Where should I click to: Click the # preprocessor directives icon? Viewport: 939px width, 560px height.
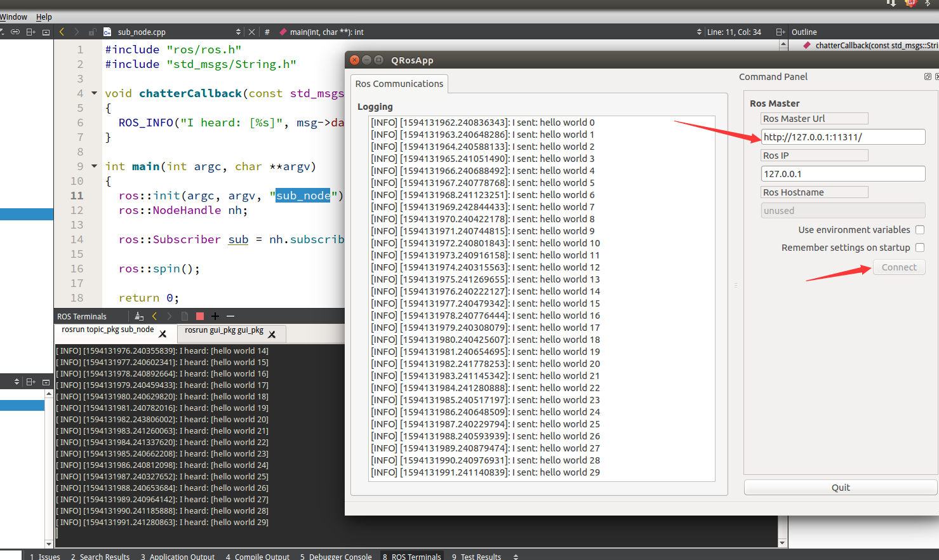click(267, 32)
